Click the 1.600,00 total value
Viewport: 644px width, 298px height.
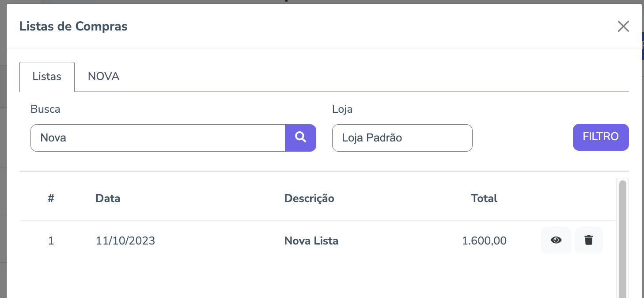point(484,241)
